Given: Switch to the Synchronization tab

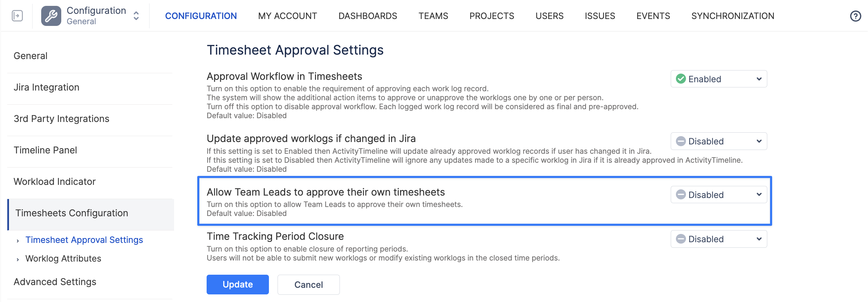Looking at the screenshot, I should tap(732, 16).
